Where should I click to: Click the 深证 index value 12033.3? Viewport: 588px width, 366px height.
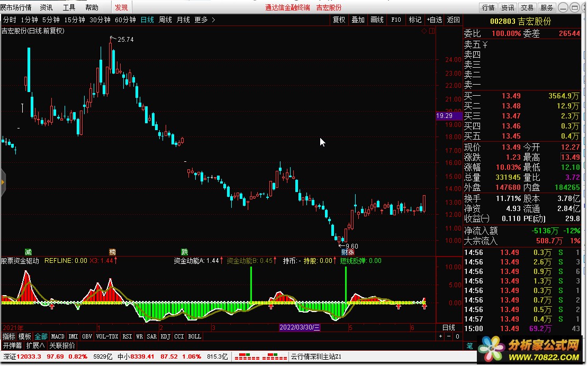29,356
